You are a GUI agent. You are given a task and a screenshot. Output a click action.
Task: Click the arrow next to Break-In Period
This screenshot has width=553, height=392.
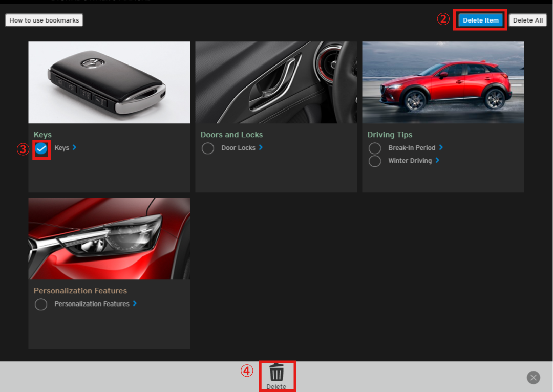[441, 147]
